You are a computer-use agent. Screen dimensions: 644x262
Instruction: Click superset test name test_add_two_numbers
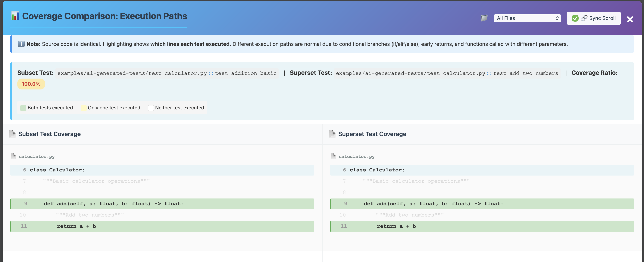(x=526, y=73)
